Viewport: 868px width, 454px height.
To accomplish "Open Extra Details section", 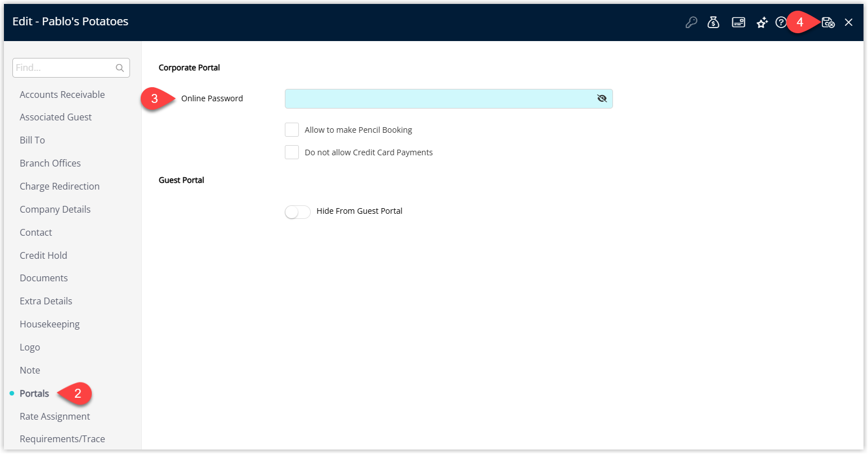I will click(x=46, y=301).
